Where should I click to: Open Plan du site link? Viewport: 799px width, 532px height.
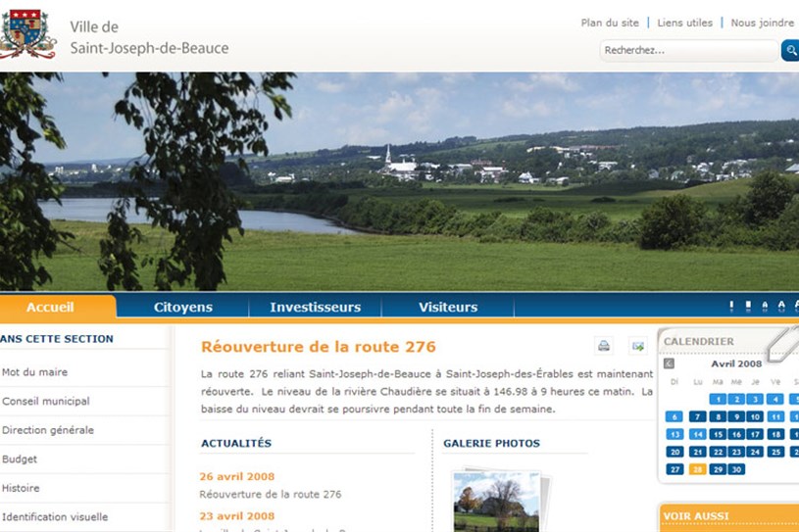pos(610,23)
